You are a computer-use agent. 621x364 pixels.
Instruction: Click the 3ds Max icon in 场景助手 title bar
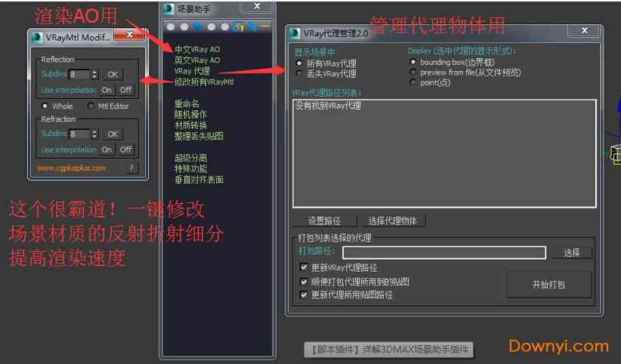pyautogui.click(x=168, y=8)
